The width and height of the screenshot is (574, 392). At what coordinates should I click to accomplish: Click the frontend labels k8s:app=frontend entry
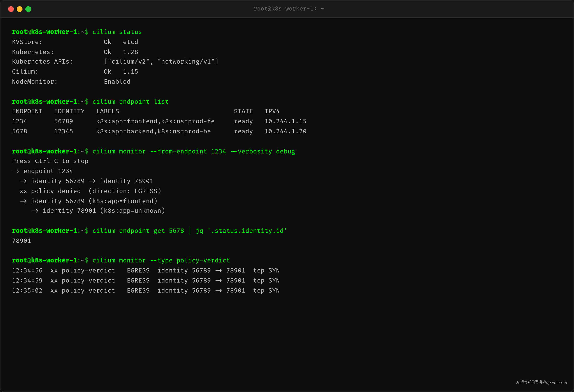pos(155,121)
